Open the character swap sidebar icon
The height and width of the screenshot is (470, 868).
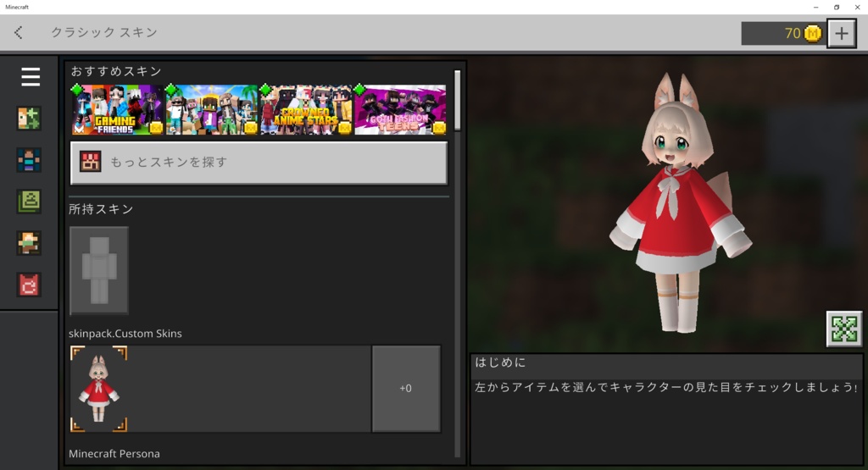click(x=29, y=119)
